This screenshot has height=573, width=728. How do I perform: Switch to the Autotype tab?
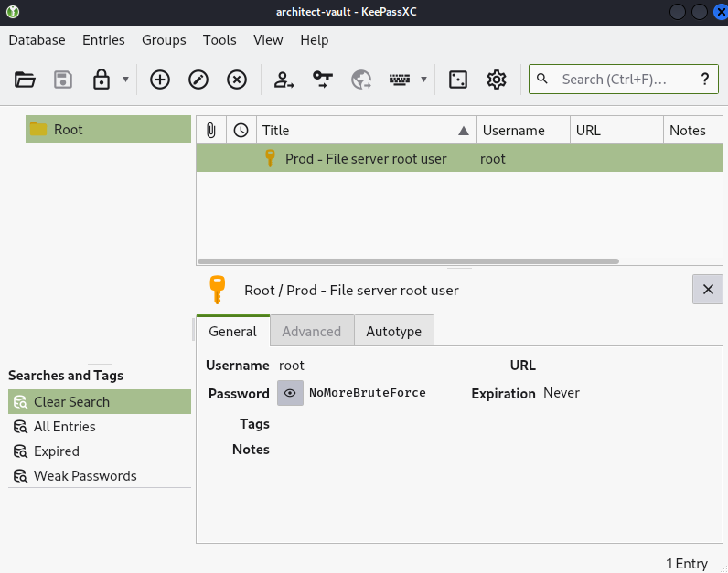point(393,331)
